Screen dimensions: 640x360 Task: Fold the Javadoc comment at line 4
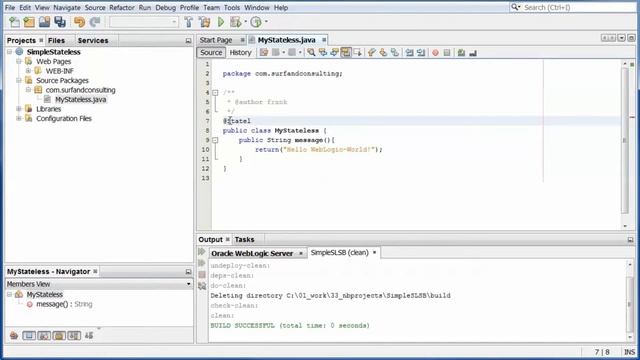point(215,93)
